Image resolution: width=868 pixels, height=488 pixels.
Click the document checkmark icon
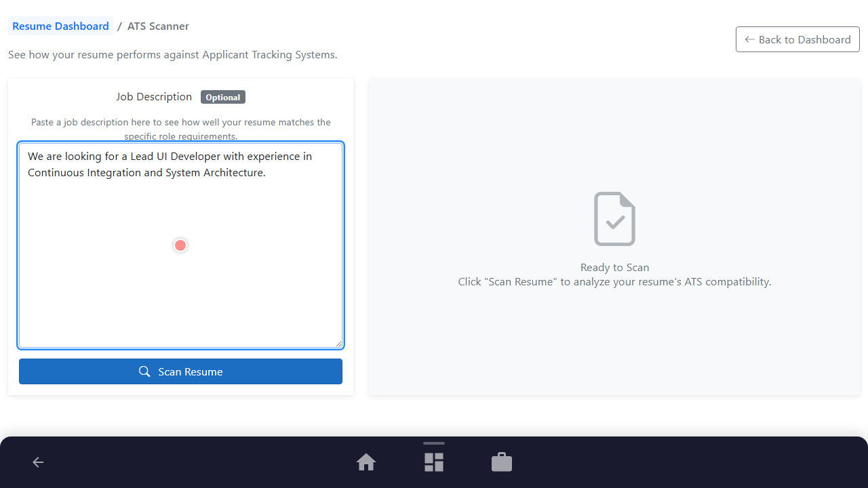[x=615, y=219]
